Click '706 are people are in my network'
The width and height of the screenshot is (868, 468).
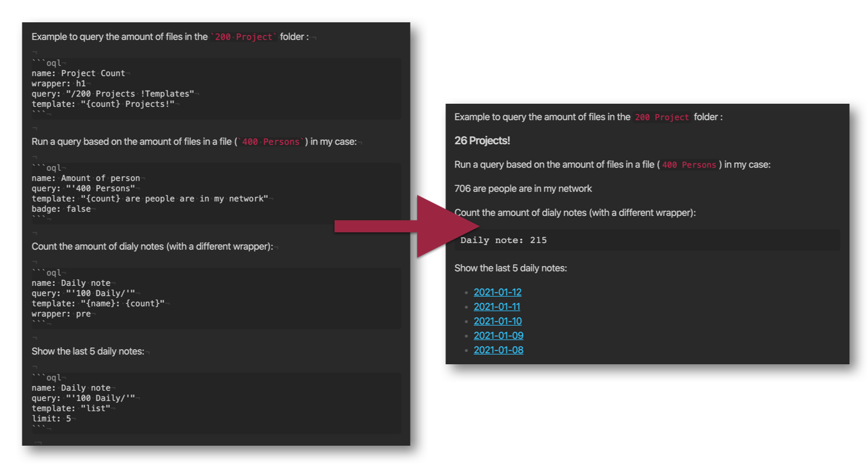tap(523, 189)
